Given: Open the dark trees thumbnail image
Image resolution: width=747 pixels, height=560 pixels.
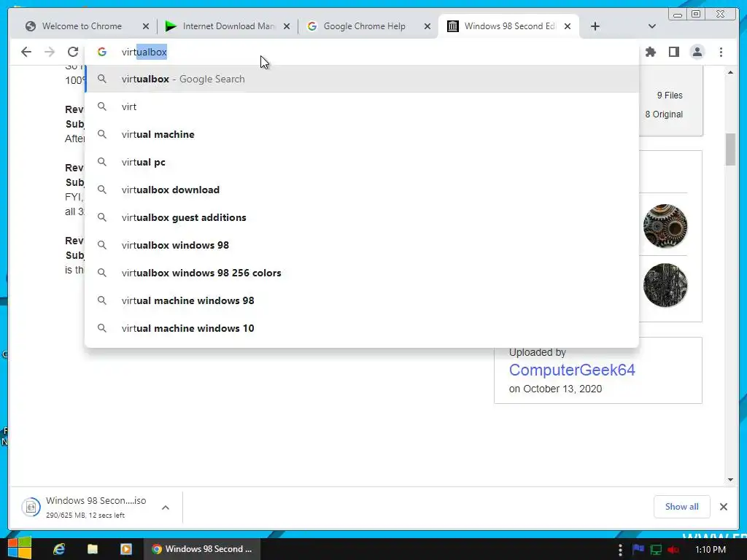Looking at the screenshot, I should 665,285.
